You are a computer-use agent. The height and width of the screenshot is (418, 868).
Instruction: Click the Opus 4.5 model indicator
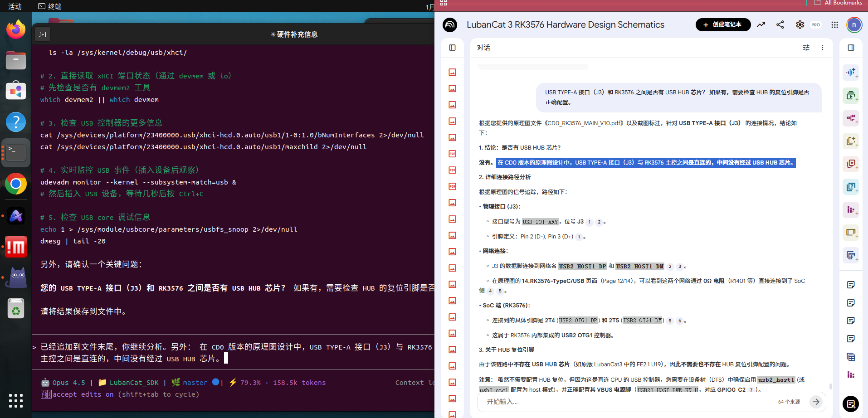pos(63,383)
